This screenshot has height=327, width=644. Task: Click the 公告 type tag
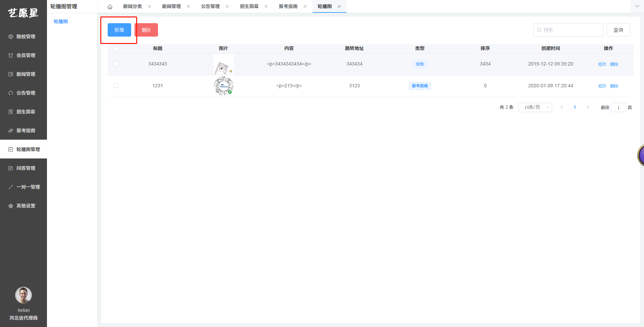[x=420, y=64]
